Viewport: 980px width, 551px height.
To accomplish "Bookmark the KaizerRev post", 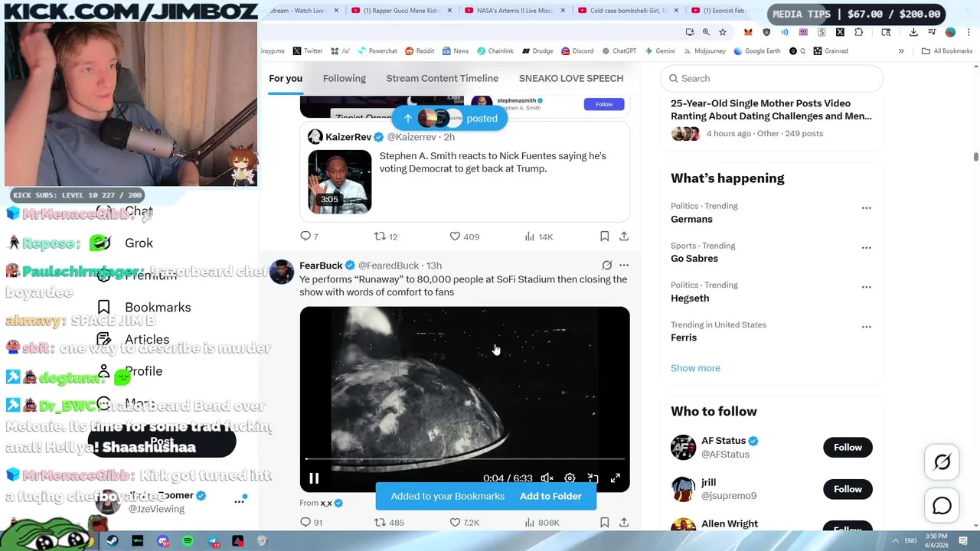I will tap(604, 236).
